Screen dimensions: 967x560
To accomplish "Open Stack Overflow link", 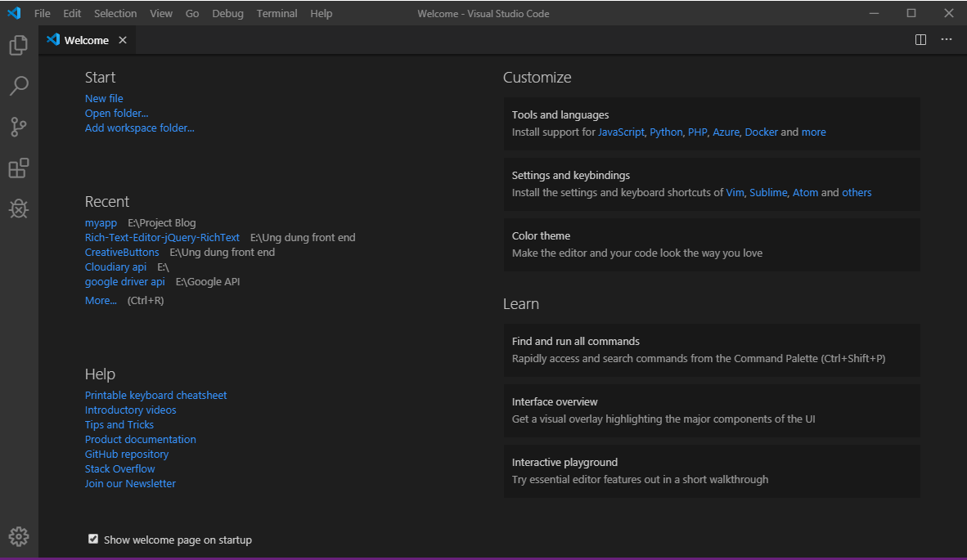I will [x=119, y=469].
